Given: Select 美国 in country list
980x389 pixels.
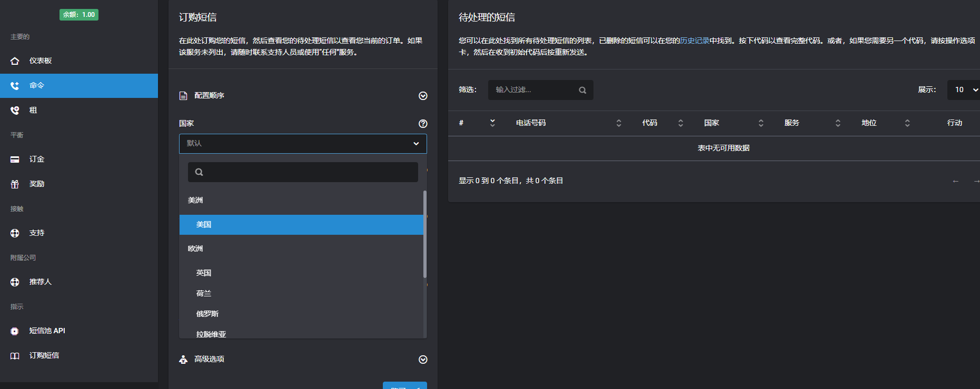Looking at the screenshot, I should 301,225.
